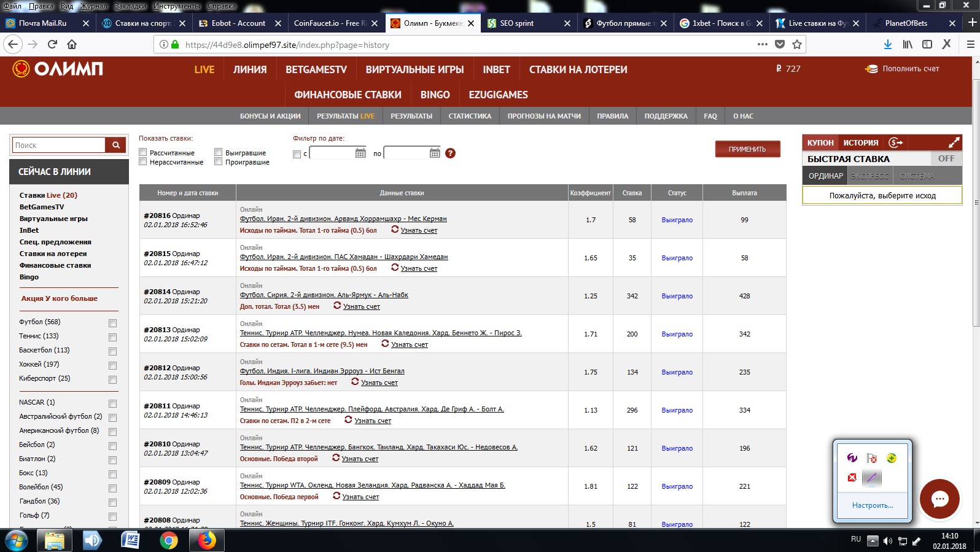This screenshot has width=980, height=552.
Task: Open the ЛИНИЯ menu item
Action: 250,69
